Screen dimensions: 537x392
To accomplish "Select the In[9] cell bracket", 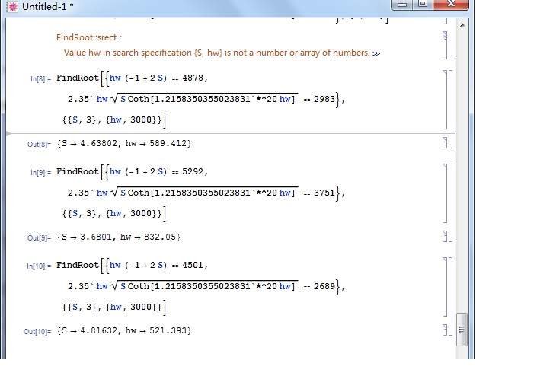I will point(446,193).
